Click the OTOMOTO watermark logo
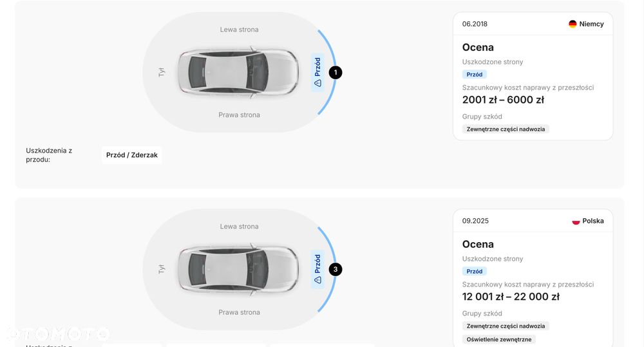This screenshot has width=644, height=347. [57, 333]
